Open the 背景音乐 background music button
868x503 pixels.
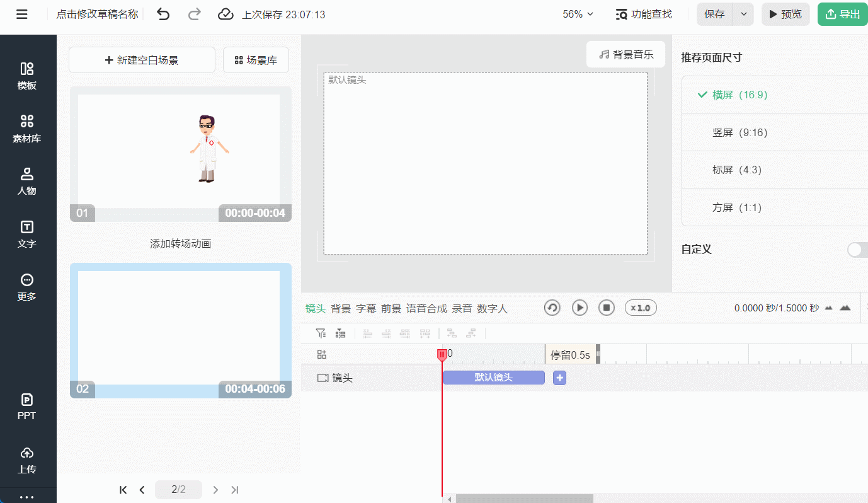[625, 54]
